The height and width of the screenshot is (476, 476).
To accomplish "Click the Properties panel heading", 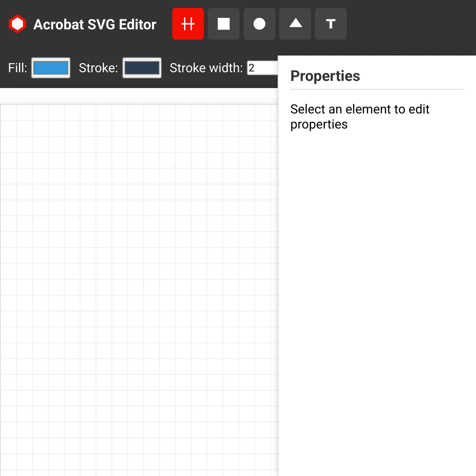I will pos(325,76).
